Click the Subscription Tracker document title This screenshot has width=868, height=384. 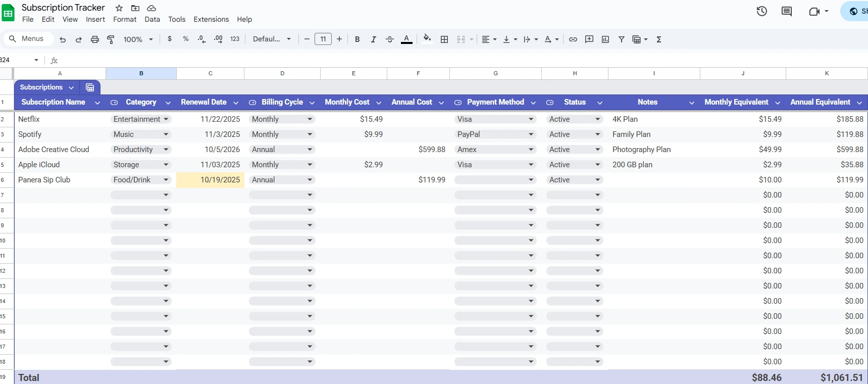click(x=63, y=8)
